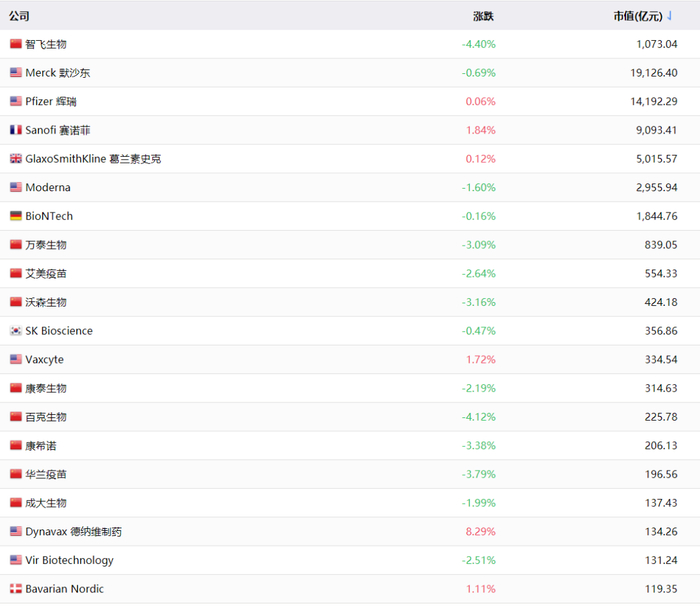Click the US flag beside Pfizer 辉瑞
This screenshot has height=606, width=700.
[x=16, y=101]
